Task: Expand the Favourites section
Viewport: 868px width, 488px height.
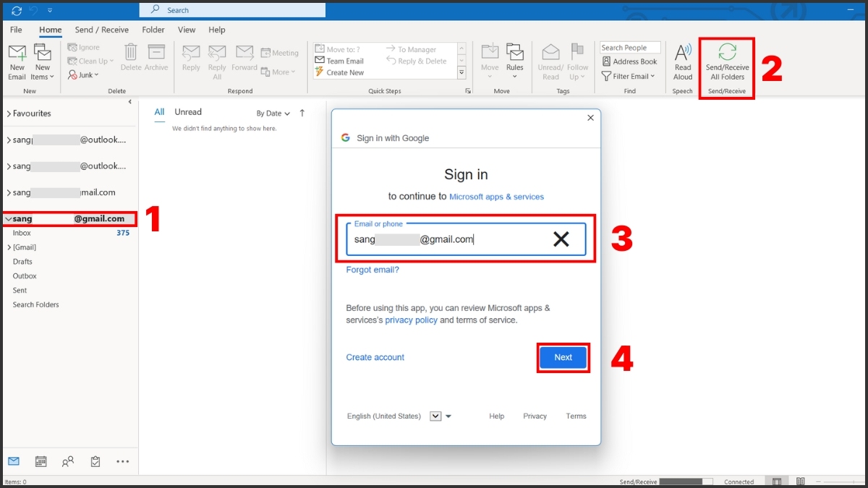Action: [9, 114]
